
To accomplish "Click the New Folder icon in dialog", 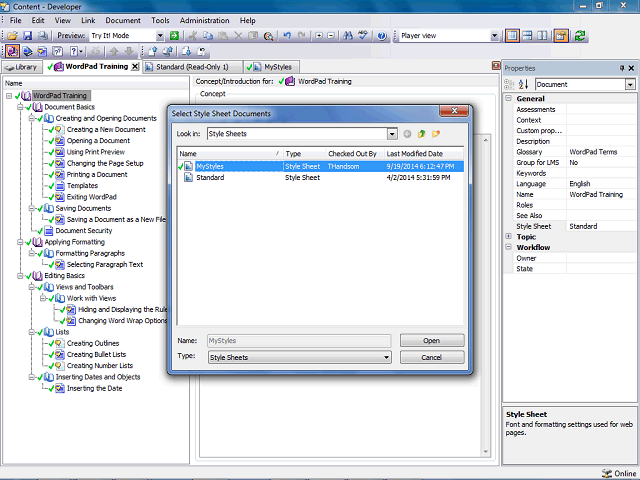I will [436, 134].
